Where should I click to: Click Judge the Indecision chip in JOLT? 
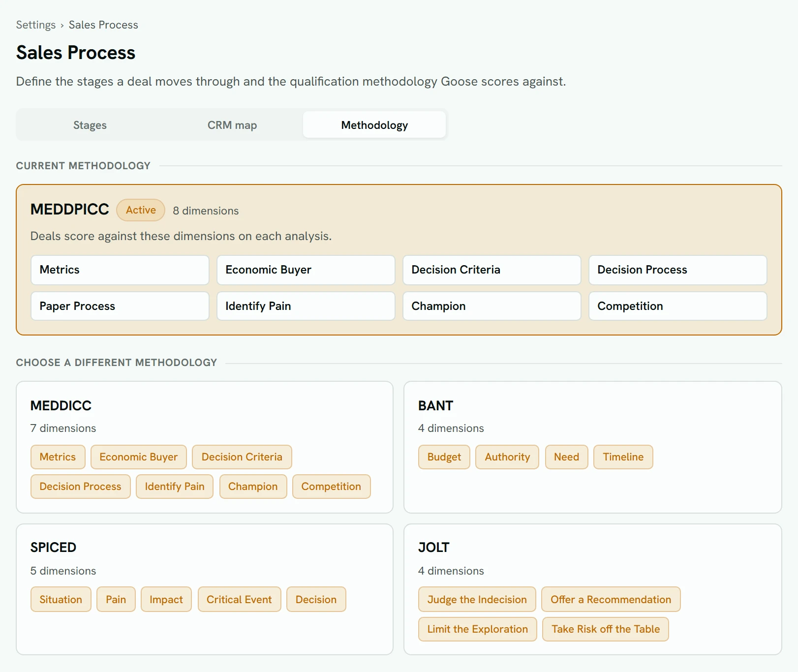[477, 599]
